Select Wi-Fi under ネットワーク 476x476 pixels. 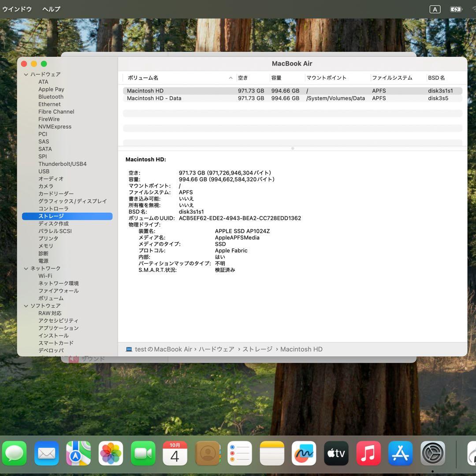(x=46, y=275)
